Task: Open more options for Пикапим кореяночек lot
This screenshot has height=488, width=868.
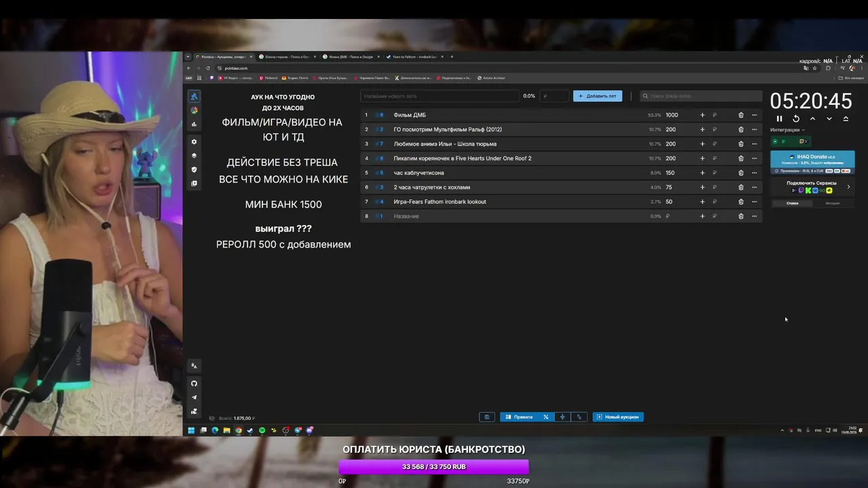Action: point(754,159)
